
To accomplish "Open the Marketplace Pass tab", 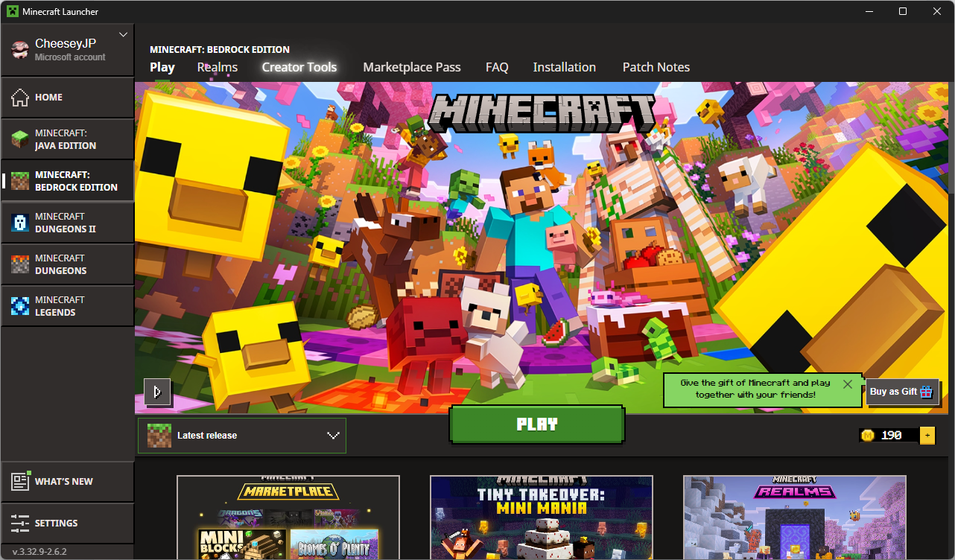I will 412,67.
